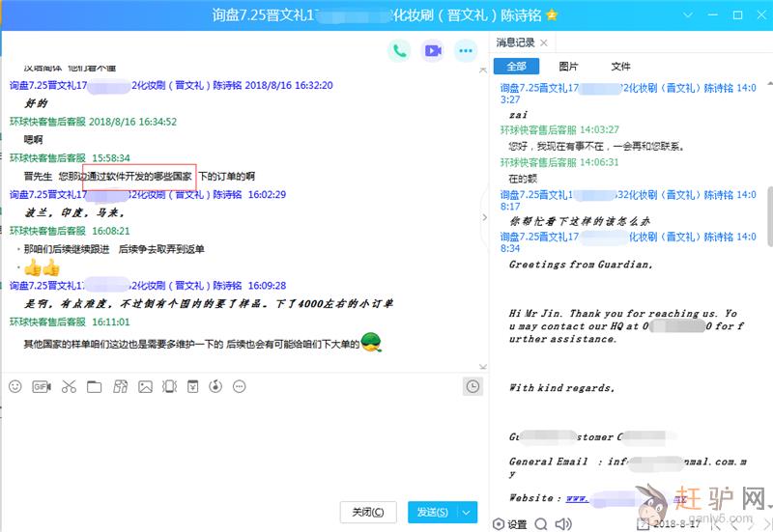
Task: Open the send button dropdown arrow
Action: (469, 512)
